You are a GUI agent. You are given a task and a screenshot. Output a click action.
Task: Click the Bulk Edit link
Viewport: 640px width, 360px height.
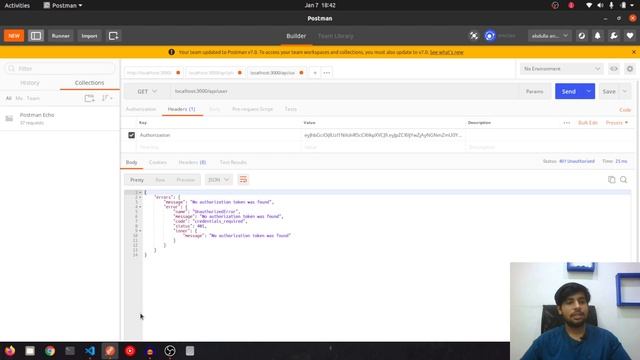point(588,122)
